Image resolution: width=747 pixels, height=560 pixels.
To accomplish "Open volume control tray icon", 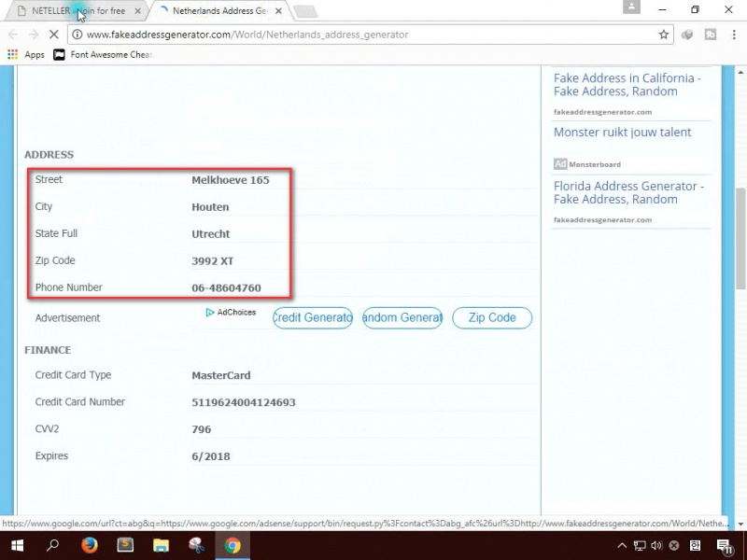I will click(x=656, y=546).
